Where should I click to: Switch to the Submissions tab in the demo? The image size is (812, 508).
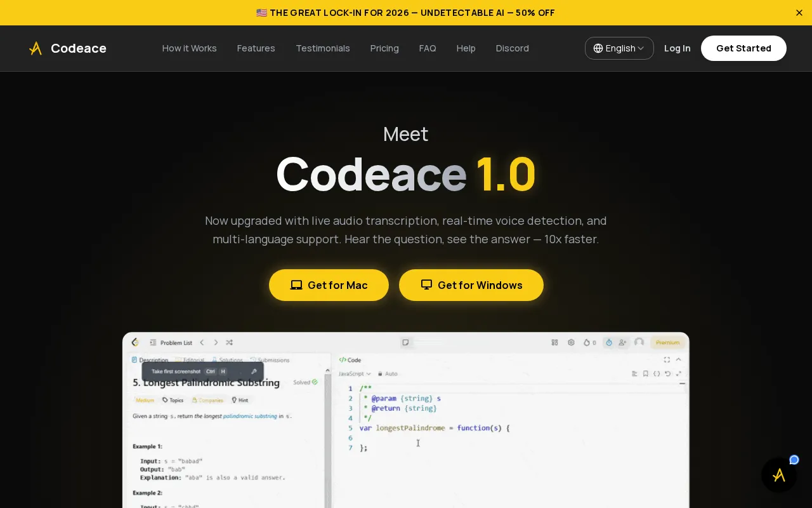[270, 360]
